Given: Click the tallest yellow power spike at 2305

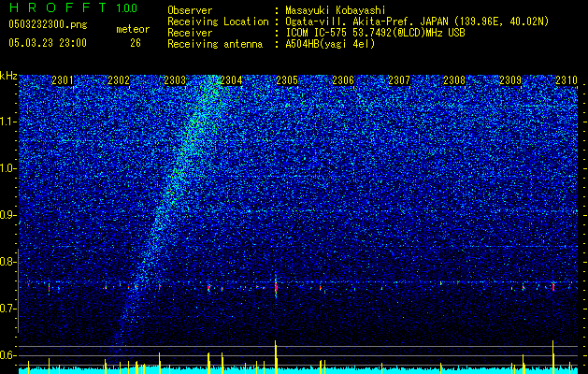Looking at the screenshot, I should click(276, 357).
